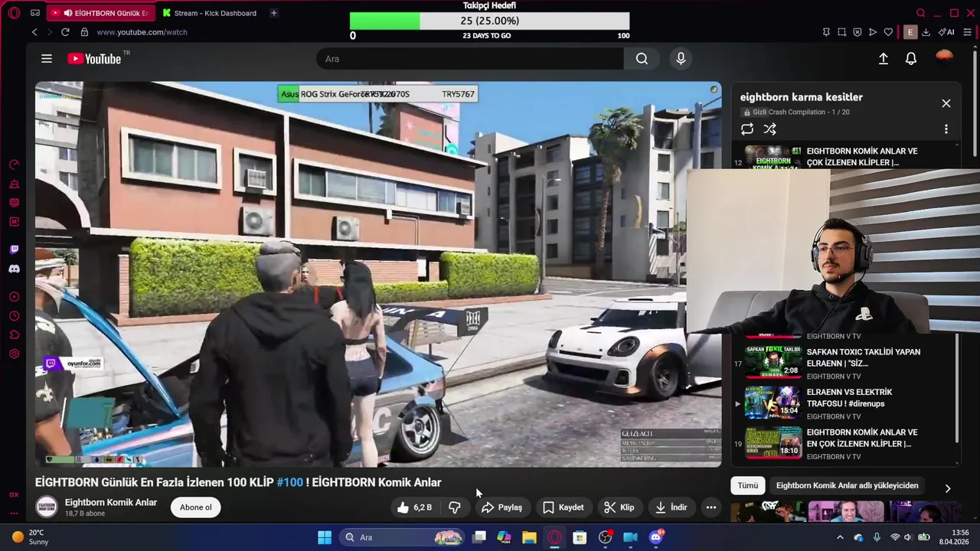This screenshot has width=980, height=551.
Task: Select the Tümü filter chip
Action: tap(748, 485)
